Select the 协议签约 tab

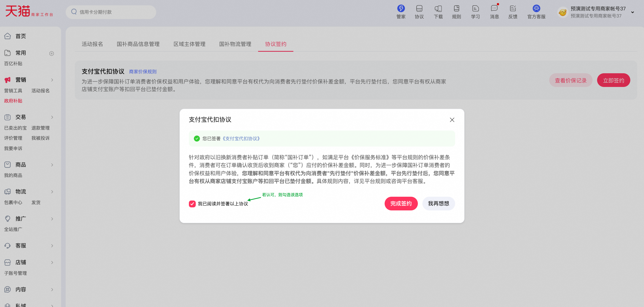pos(276,44)
